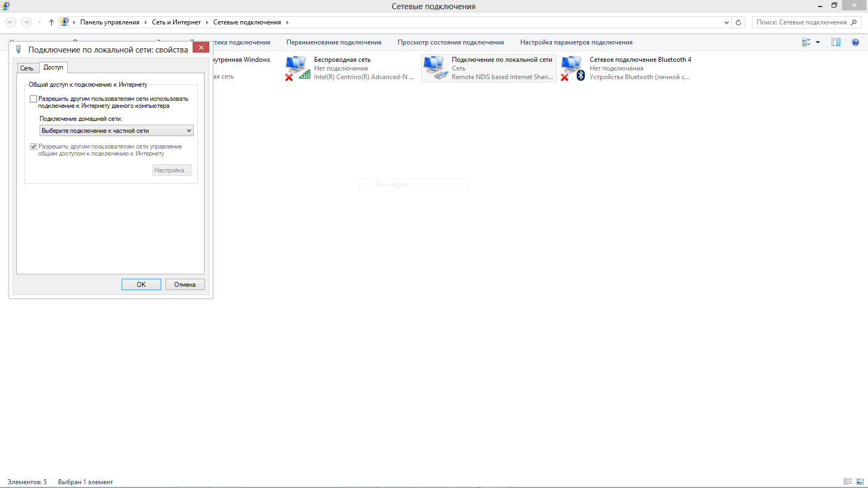Navigate to Сеть и Интернет breadcrumb
This screenshot has height=488, width=868.
pyautogui.click(x=176, y=22)
